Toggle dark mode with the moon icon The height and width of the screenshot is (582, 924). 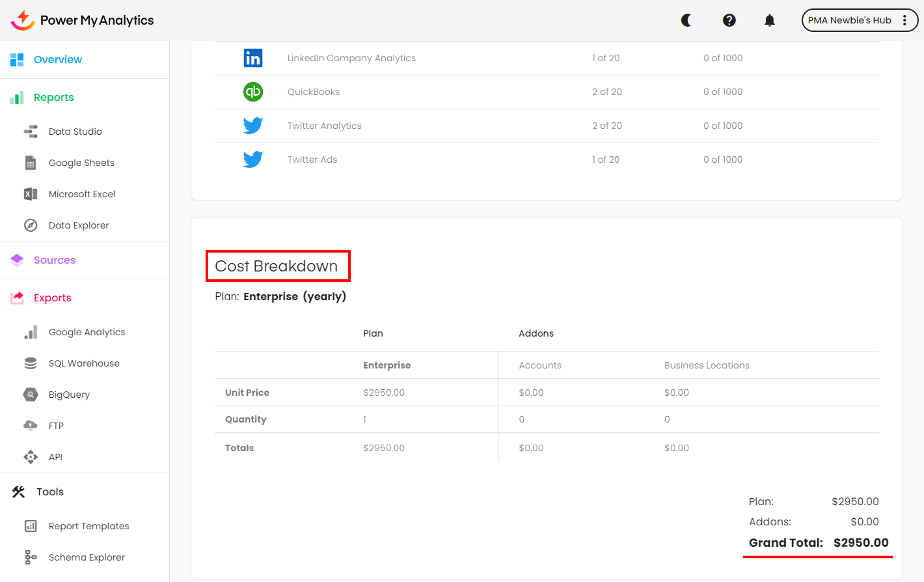(686, 20)
